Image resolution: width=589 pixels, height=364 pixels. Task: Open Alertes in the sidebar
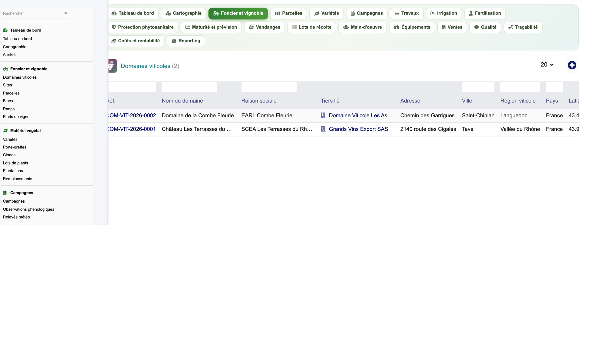tap(9, 55)
